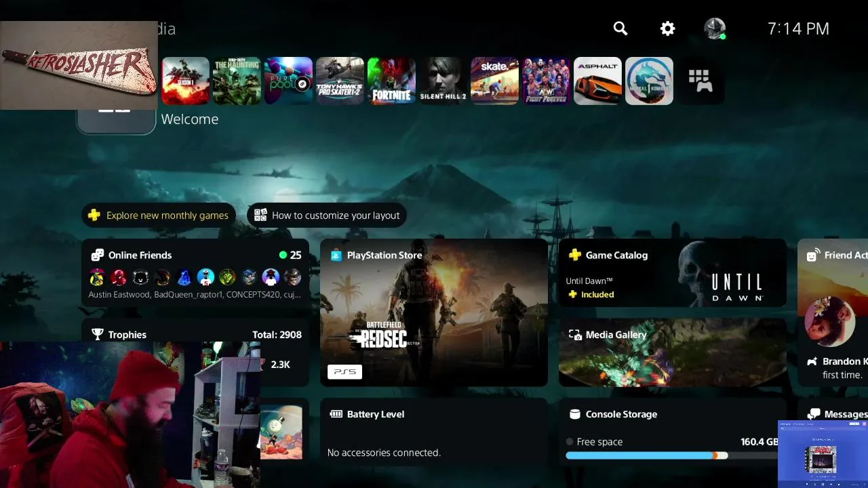Click the Friend Activity icon

(x=813, y=255)
